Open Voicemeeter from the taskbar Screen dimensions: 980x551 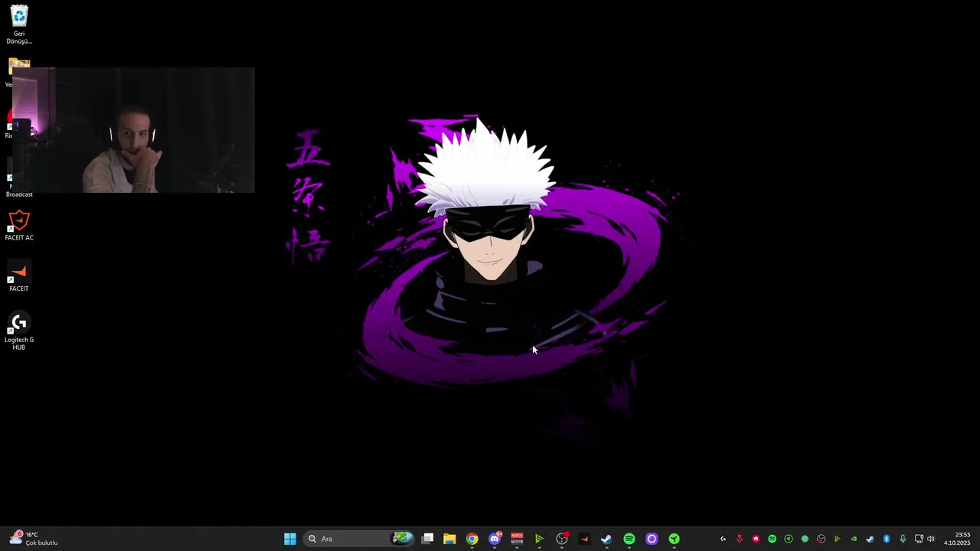517,539
